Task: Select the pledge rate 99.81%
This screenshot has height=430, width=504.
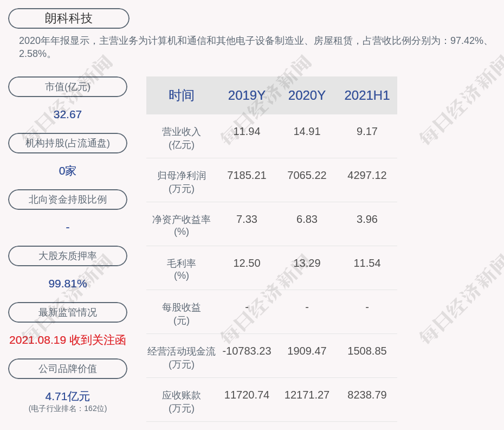Action: pos(68,284)
